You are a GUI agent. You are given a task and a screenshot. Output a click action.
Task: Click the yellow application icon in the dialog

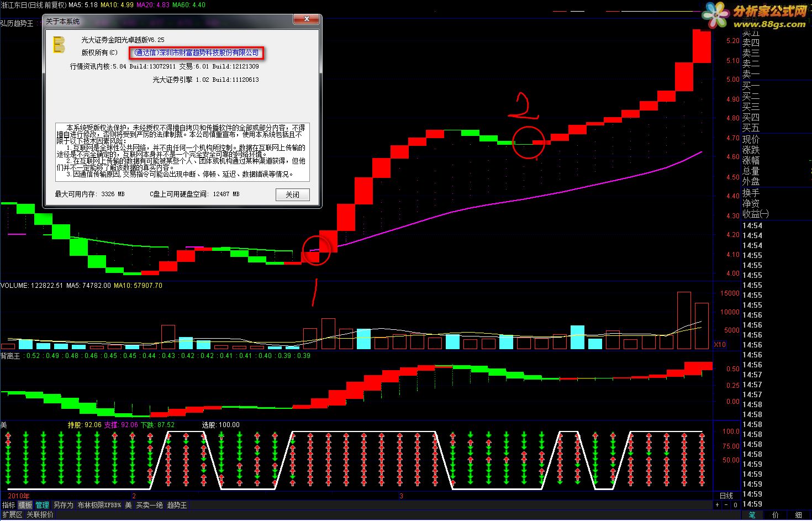59,45
